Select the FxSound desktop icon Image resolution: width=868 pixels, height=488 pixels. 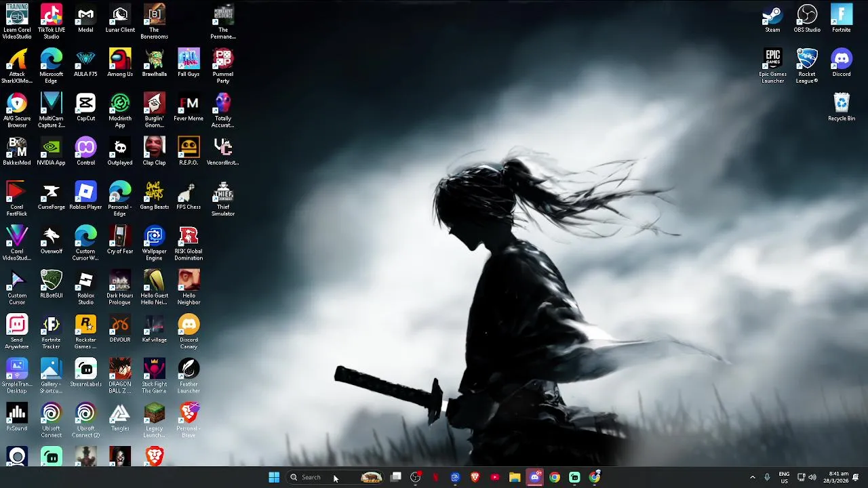click(x=17, y=417)
